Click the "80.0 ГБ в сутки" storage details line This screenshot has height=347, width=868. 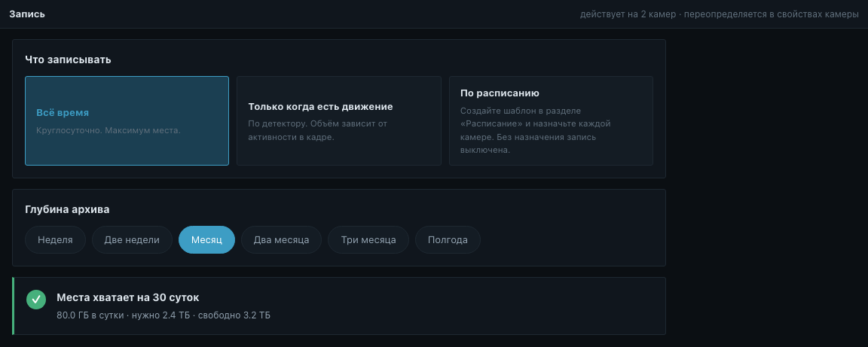[x=164, y=315]
